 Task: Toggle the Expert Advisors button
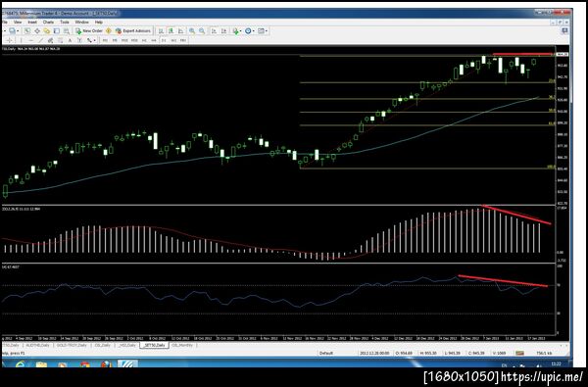tap(133, 31)
